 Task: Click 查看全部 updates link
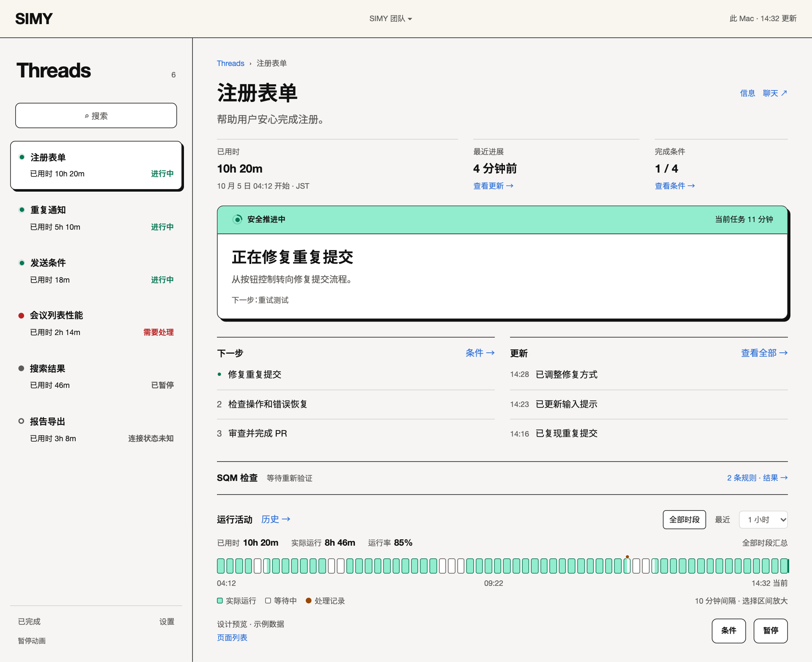pyautogui.click(x=764, y=353)
